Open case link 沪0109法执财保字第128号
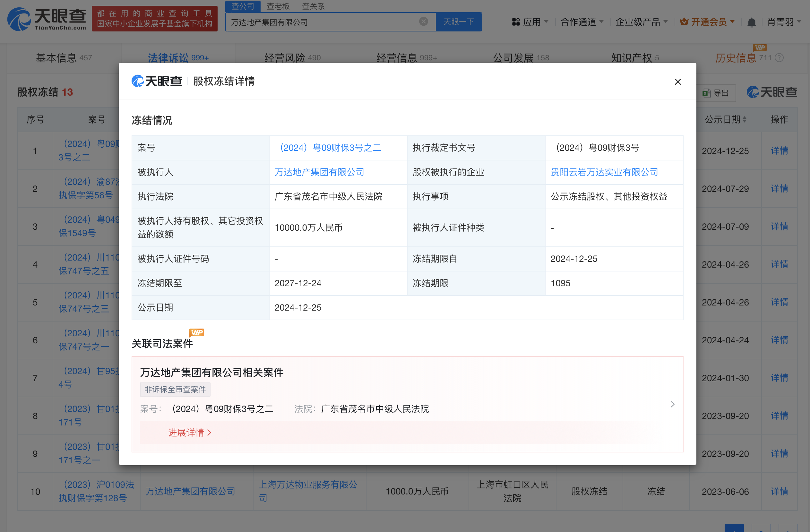This screenshot has width=810, height=532. tap(96, 492)
